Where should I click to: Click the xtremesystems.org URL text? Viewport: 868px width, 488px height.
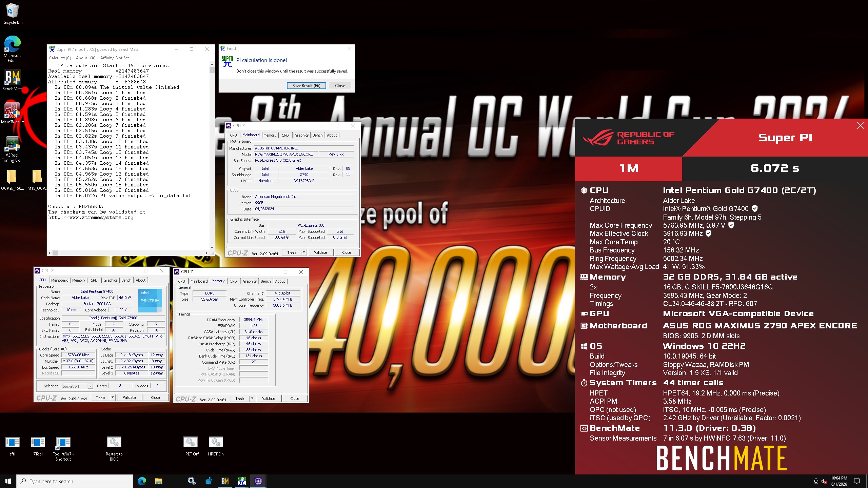click(x=93, y=217)
